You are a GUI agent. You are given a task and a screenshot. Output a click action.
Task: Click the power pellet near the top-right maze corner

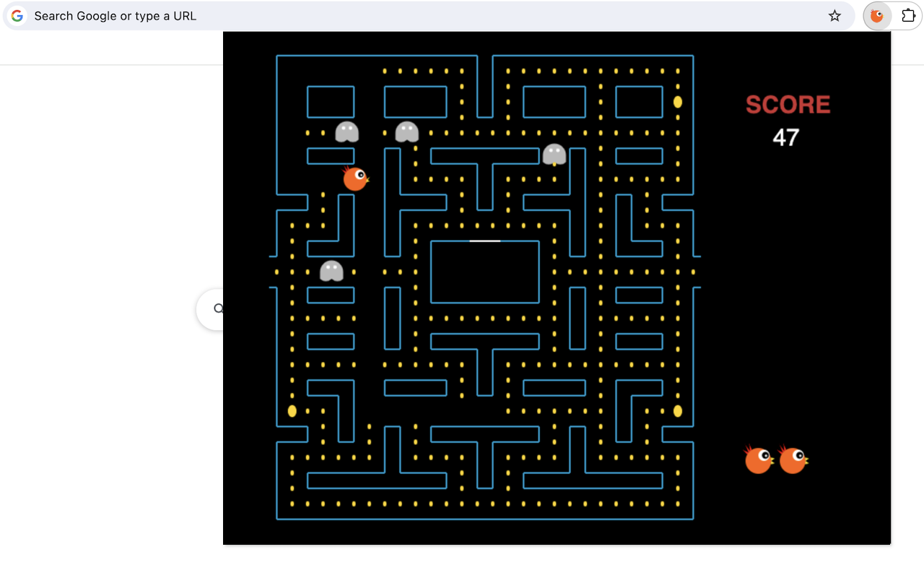click(x=677, y=102)
